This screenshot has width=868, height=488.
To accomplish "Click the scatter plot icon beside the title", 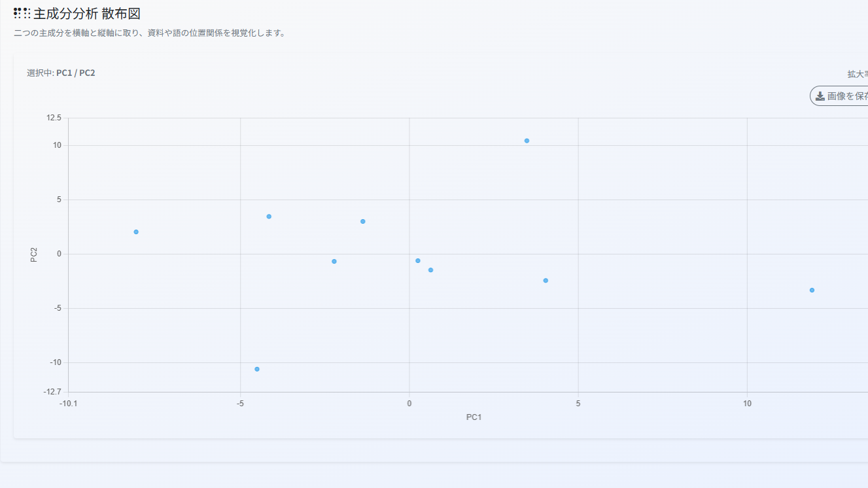I will pyautogui.click(x=22, y=13).
